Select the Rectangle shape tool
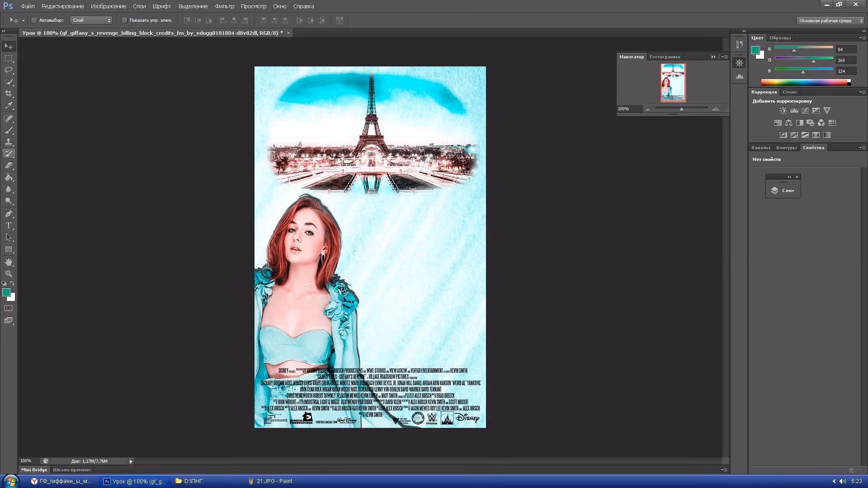This screenshot has height=488, width=868. (x=9, y=249)
